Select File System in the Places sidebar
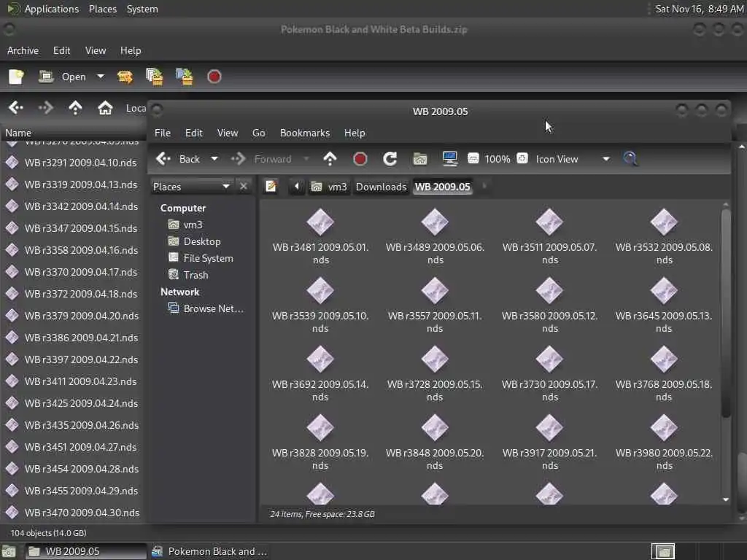 pos(201,258)
